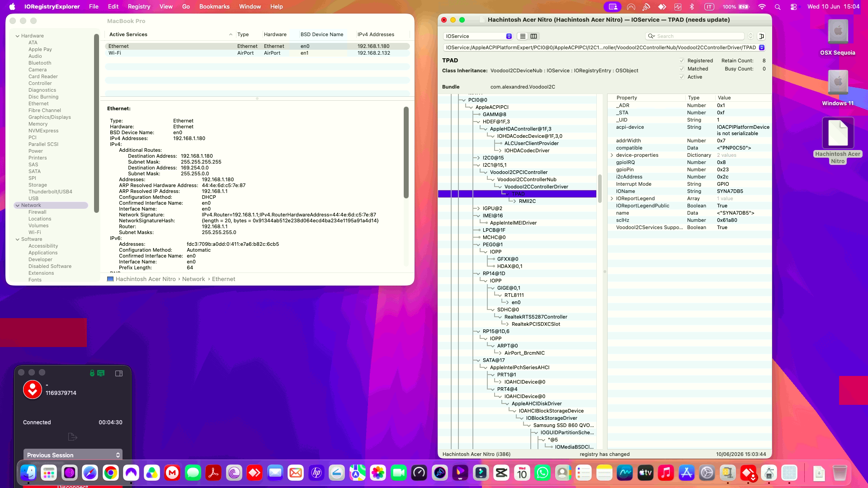Launch Google Chrome from the dock
This screenshot has width=868, height=488.
[x=111, y=473]
